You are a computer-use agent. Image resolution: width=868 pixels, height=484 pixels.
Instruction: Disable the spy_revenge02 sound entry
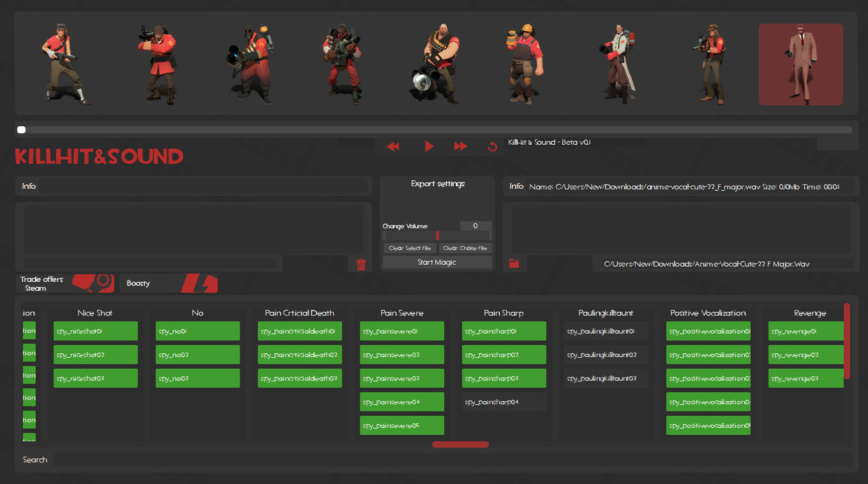pyautogui.click(x=805, y=355)
